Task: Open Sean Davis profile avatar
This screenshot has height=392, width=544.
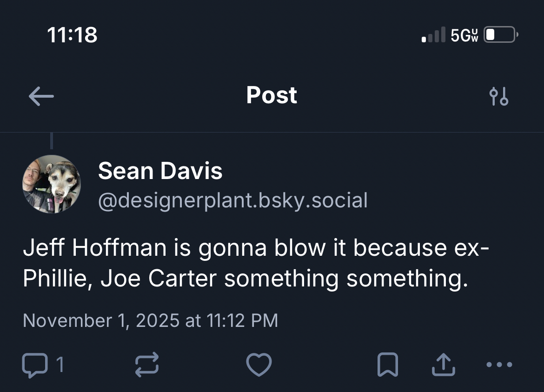Action: [x=52, y=184]
